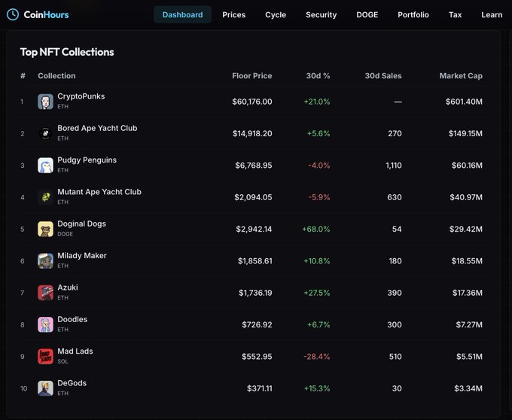Open the Security section
This screenshot has width=512, height=420.
[x=322, y=15]
